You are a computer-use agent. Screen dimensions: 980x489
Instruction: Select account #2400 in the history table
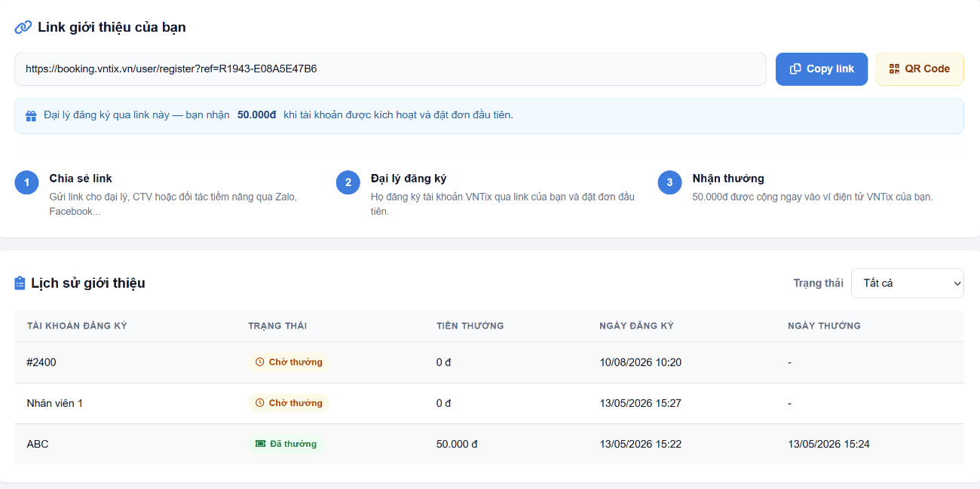click(41, 362)
